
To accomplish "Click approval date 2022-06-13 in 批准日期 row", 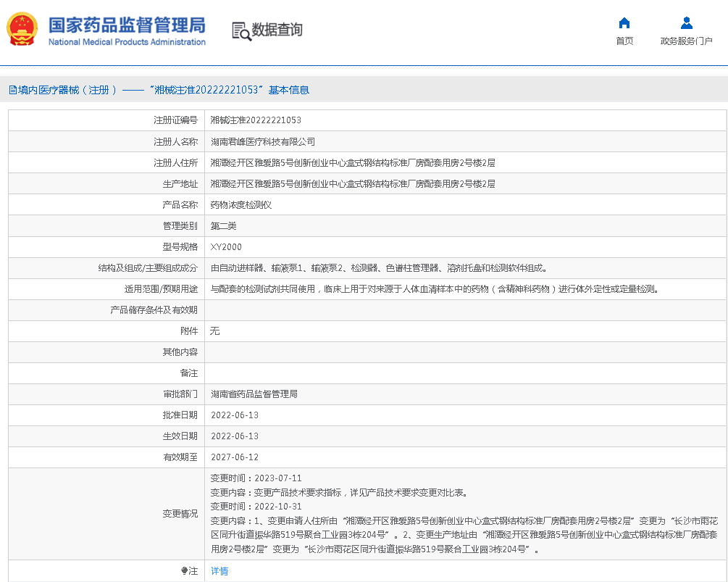I will (235, 415).
